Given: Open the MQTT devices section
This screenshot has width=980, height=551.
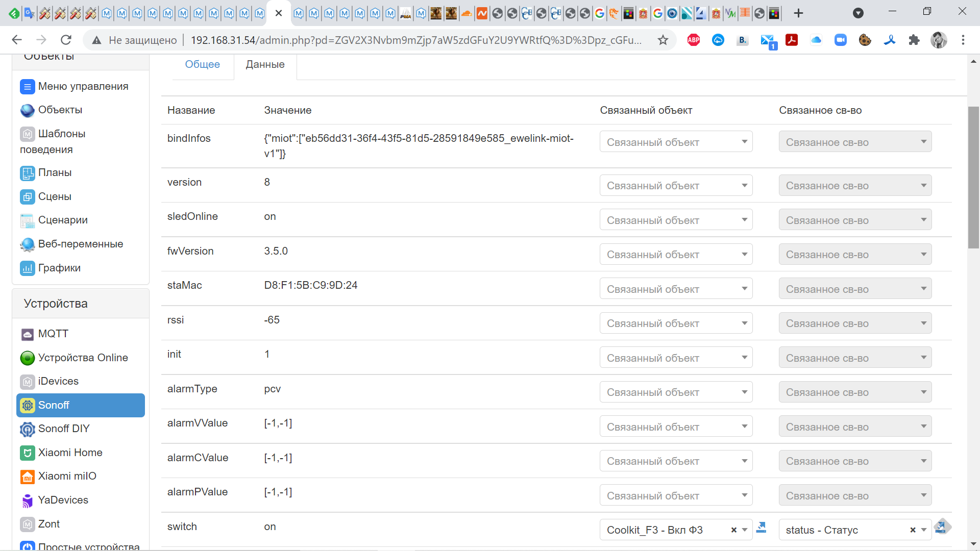Looking at the screenshot, I should coord(53,334).
